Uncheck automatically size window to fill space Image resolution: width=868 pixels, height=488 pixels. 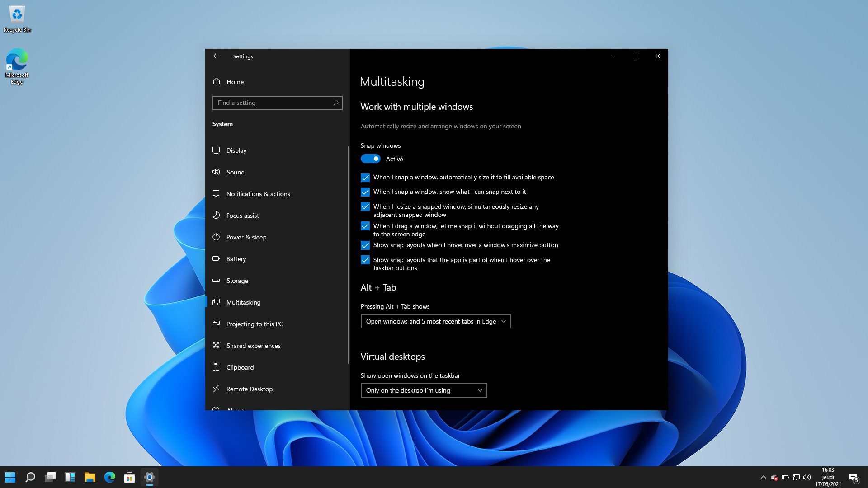365,178
